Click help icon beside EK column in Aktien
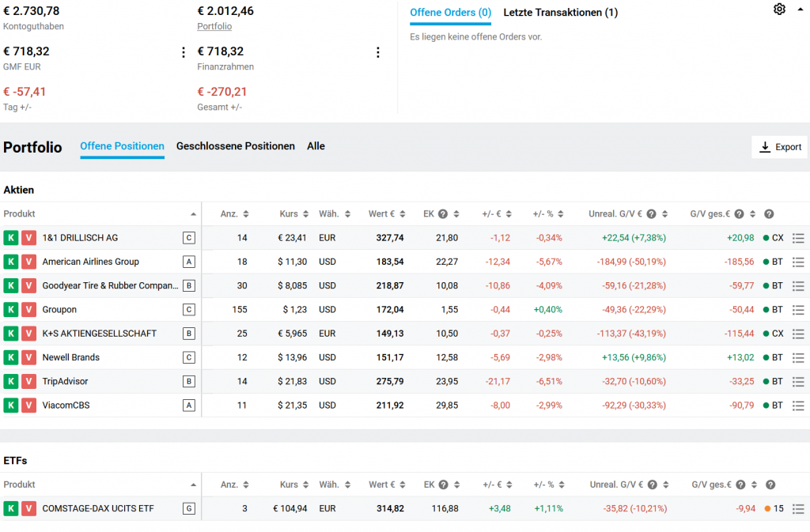The width and height of the screenshot is (810, 532). pos(443,214)
